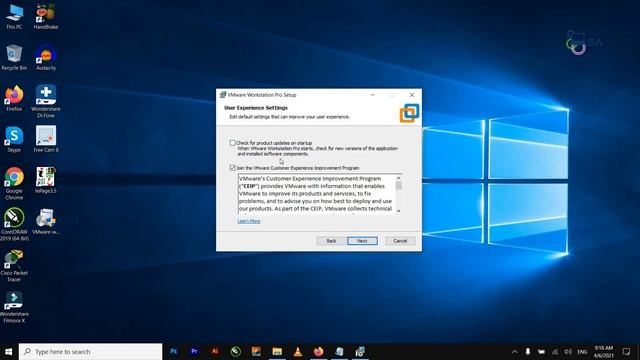Click the User Experience Settings heading

pyautogui.click(x=256, y=108)
